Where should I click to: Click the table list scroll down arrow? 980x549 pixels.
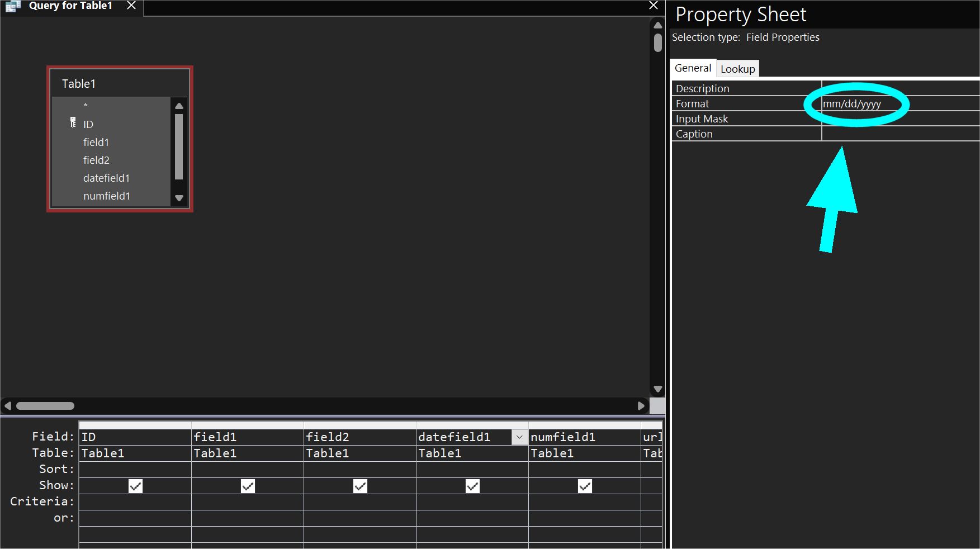pos(179,198)
